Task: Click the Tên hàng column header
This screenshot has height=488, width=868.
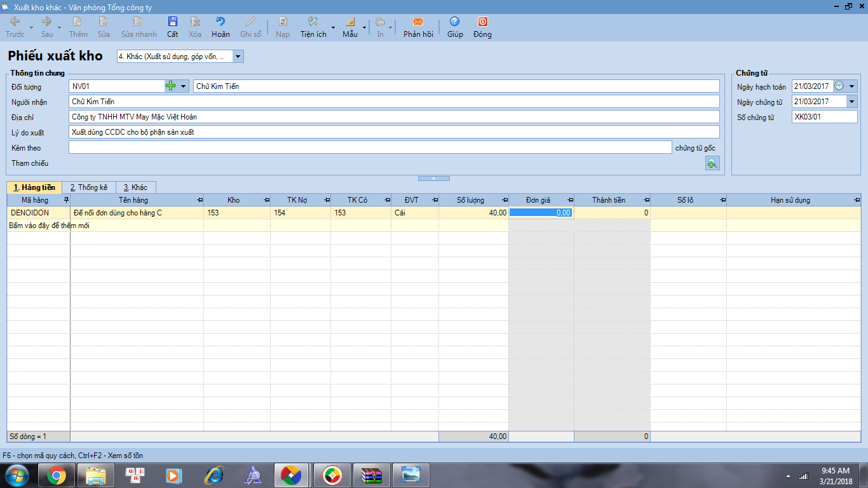Action: coord(137,200)
